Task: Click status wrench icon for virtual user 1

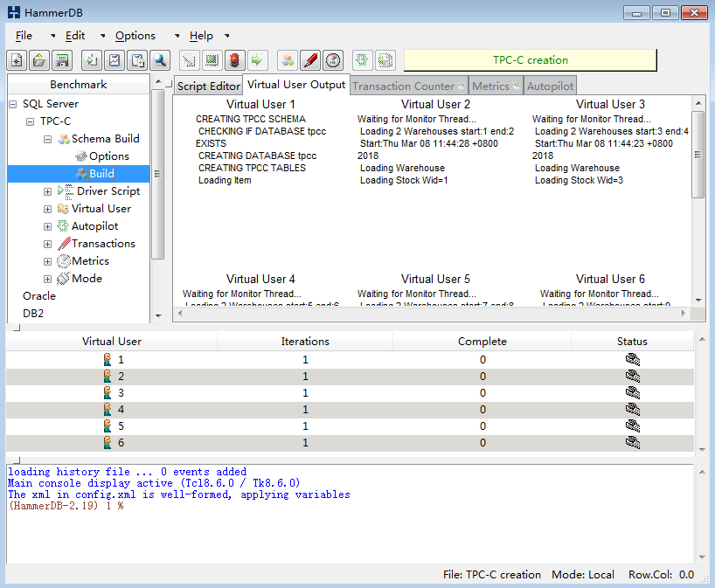Action: pyautogui.click(x=633, y=360)
